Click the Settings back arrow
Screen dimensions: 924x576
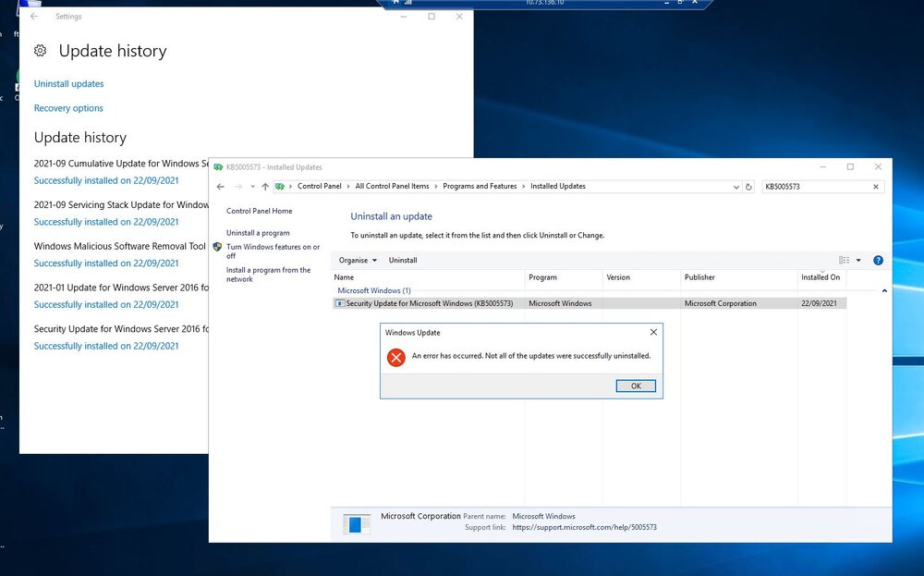pos(34,17)
